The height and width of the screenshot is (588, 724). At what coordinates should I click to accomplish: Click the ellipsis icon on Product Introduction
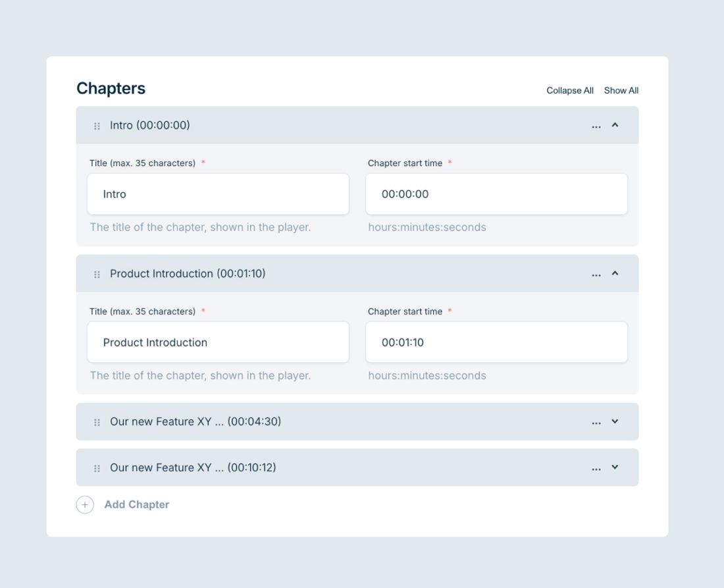coord(596,273)
